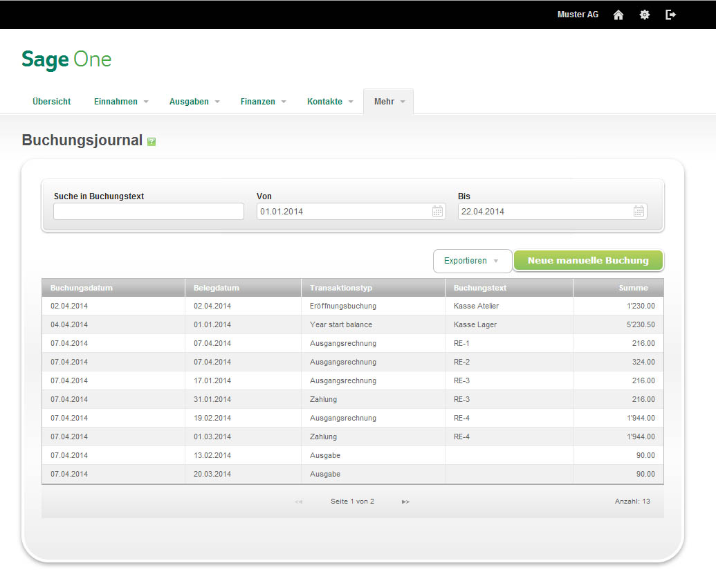Click the Suche in Buchungstext input field
Screen dimensions: 716x588
click(148, 211)
